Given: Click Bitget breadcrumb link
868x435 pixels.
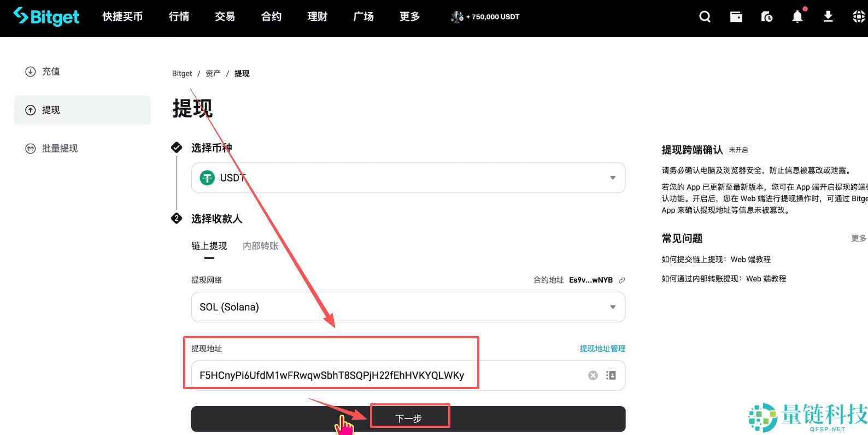Looking at the screenshot, I should tap(182, 74).
